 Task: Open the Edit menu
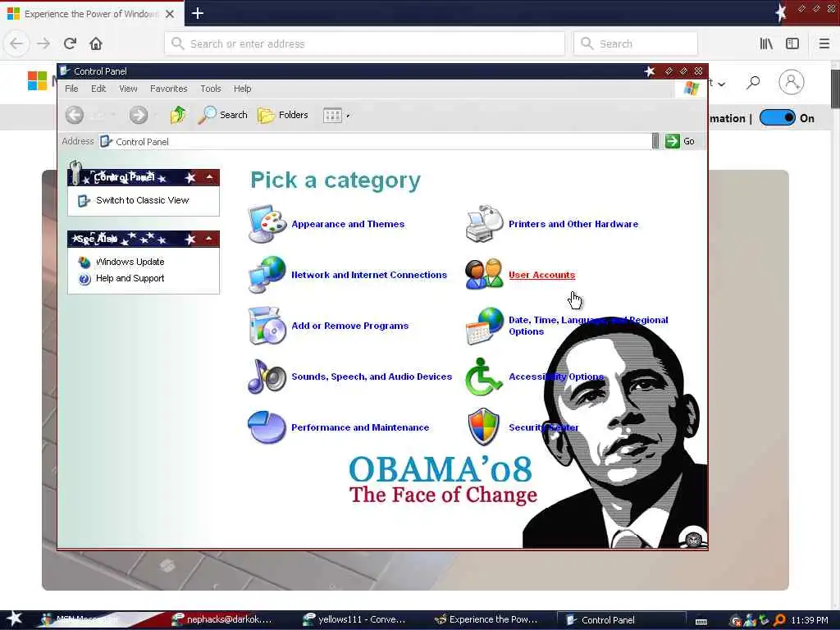coord(98,89)
